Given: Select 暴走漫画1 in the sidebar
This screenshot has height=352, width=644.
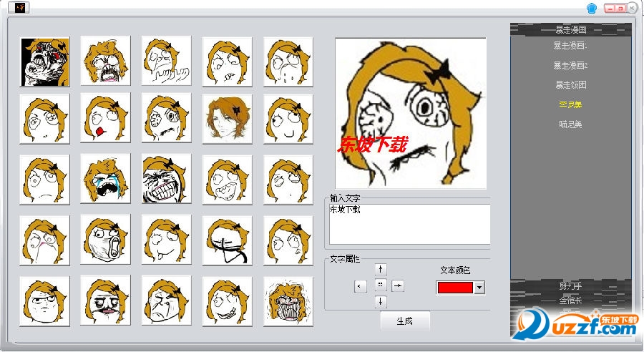Looking at the screenshot, I should pyautogui.click(x=571, y=46).
